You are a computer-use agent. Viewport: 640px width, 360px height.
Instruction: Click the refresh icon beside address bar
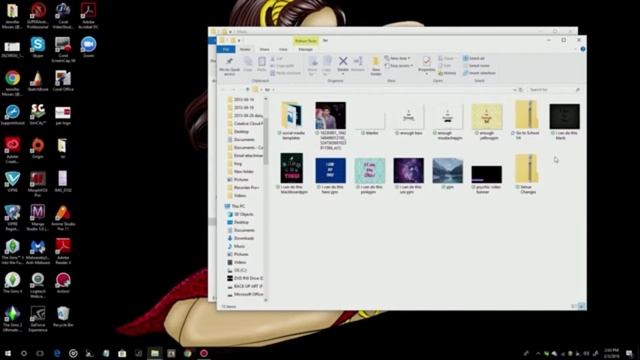520,89
